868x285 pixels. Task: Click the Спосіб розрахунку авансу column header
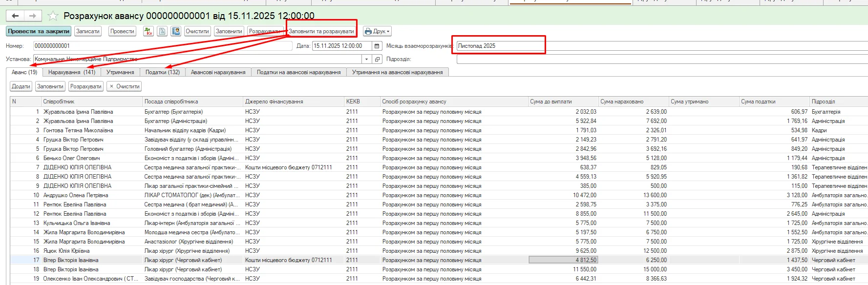[x=454, y=102]
